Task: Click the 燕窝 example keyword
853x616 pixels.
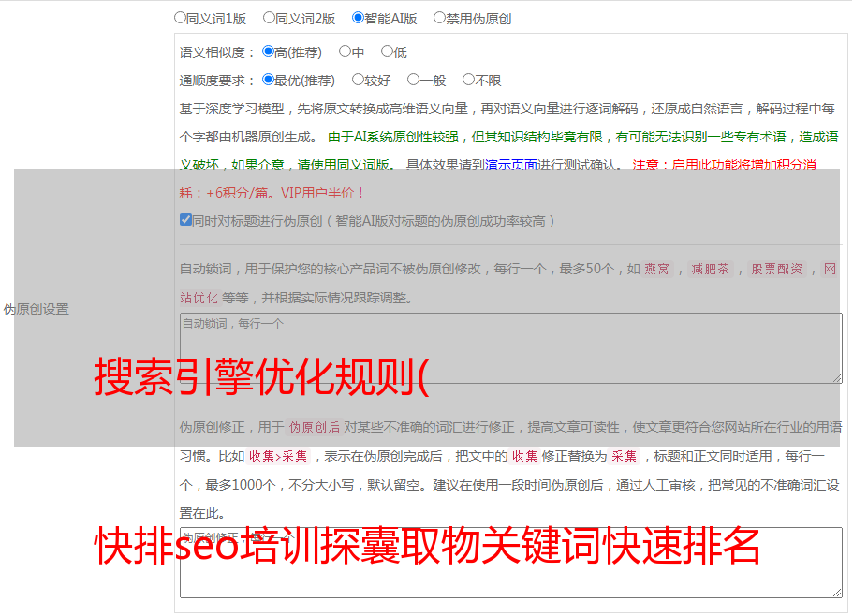Action: [x=656, y=269]
